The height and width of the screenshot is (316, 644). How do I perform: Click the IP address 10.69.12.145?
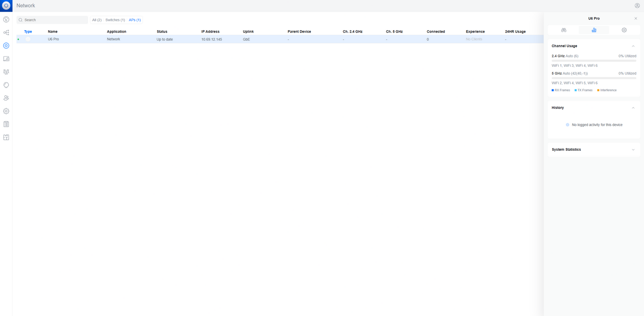pyautogui.click(x=212, y=39)
